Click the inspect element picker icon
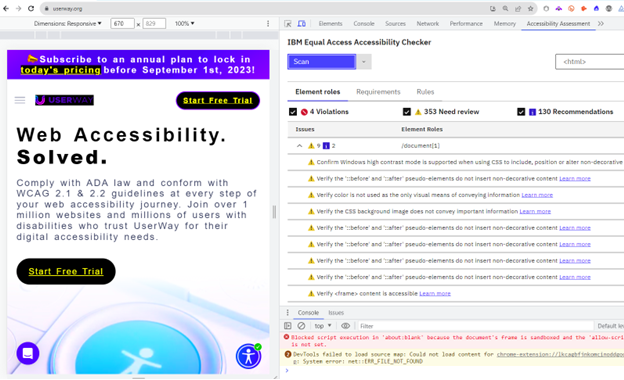The width and height of the screenshot is (624, 380). [x=288, y=24]
